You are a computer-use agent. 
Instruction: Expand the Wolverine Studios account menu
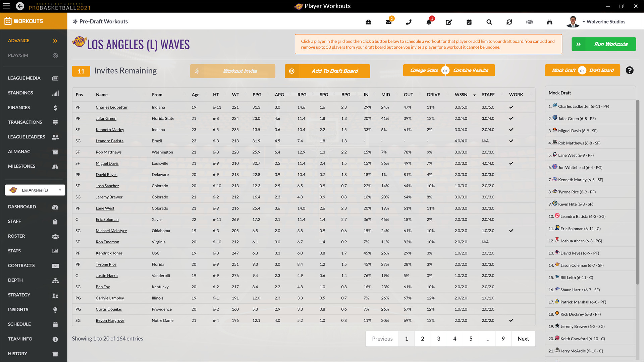click(x=604, y=21)
